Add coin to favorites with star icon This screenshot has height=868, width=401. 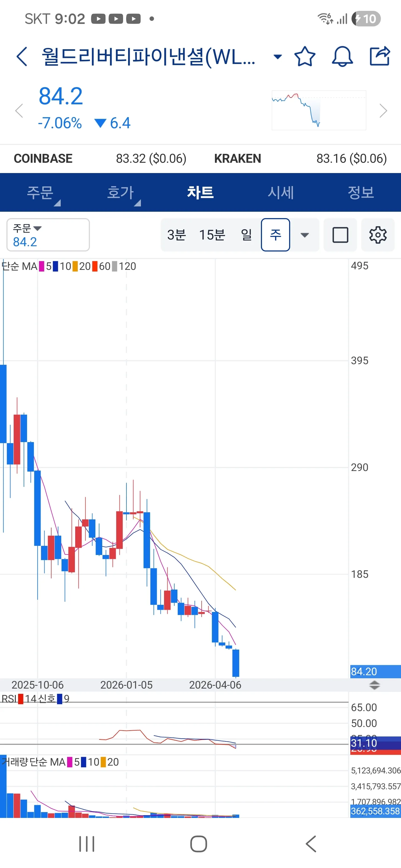click(x=305, y=56)
